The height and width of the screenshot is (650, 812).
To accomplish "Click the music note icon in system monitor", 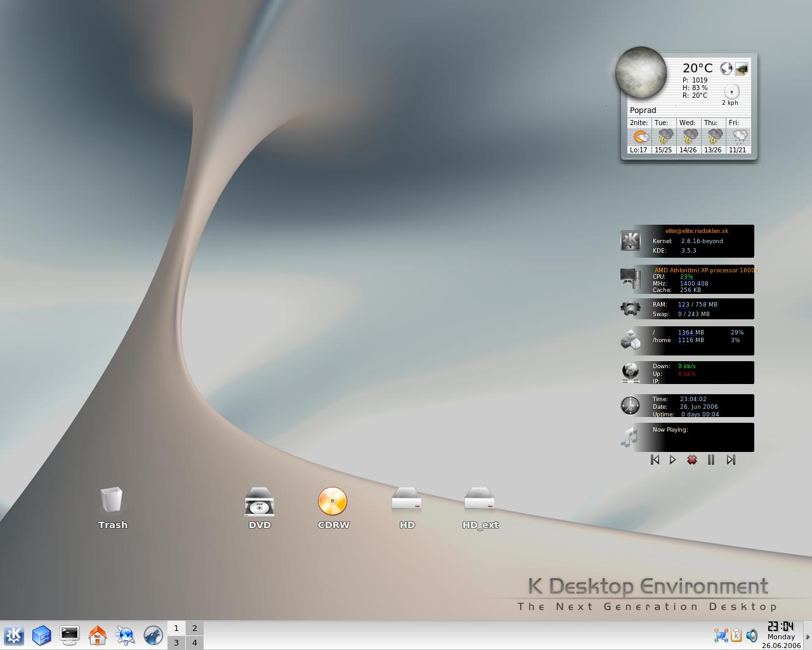I will click(x=629, y=437).
